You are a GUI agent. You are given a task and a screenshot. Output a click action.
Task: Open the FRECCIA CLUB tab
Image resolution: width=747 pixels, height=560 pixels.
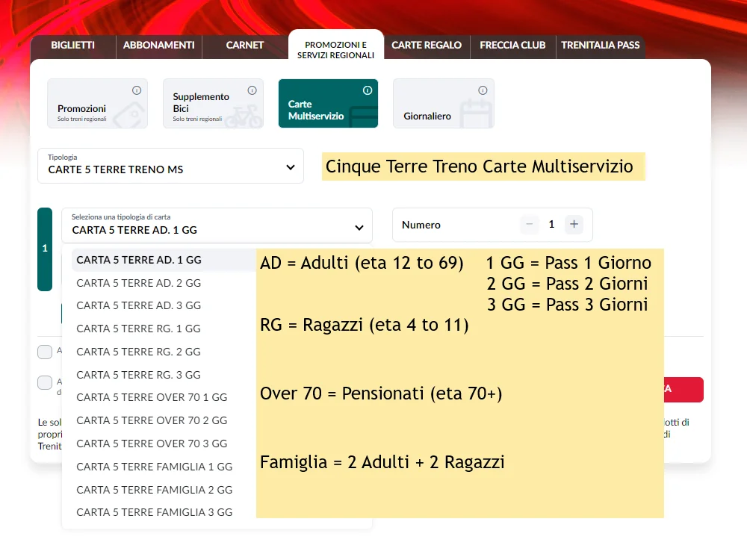(512, 45)
